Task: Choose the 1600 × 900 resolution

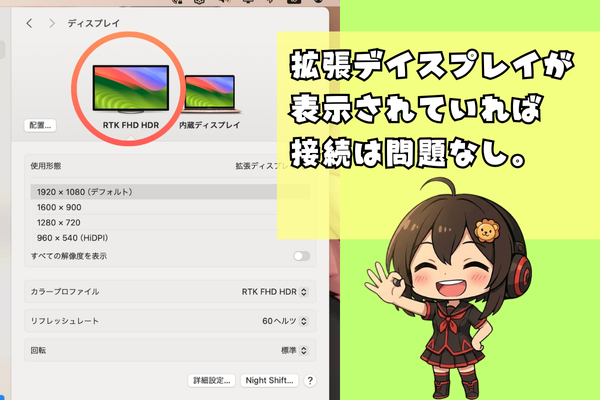Action: click(x=170, y=207)
